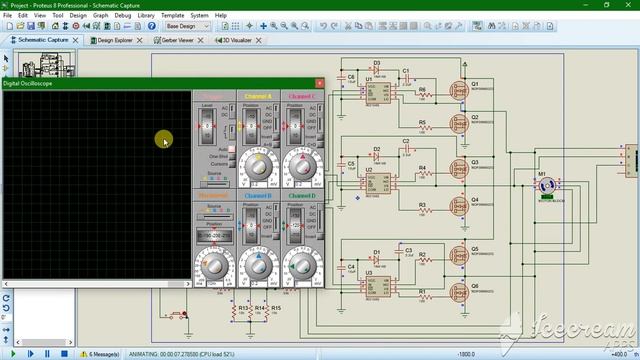The height and width of the screenshot is (360, 640).
Task: Click the schematic overview thumbnail
Action: click(45, 63)
